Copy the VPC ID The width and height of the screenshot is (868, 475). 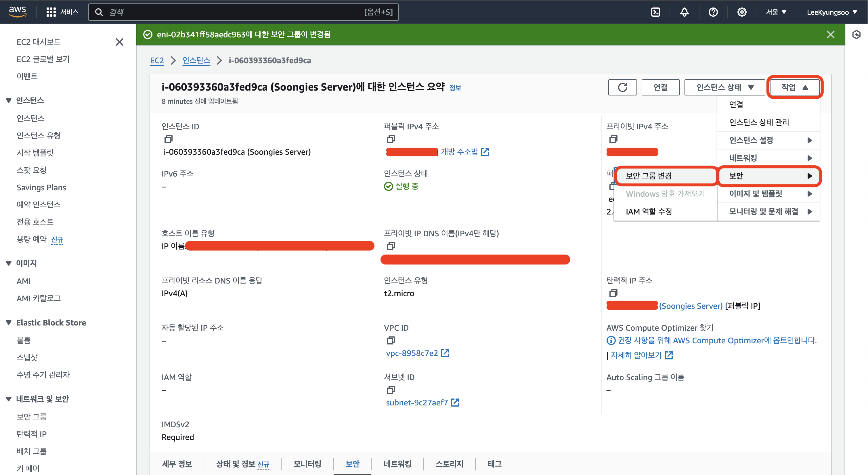pyautogui.click(x=391, y=340)
